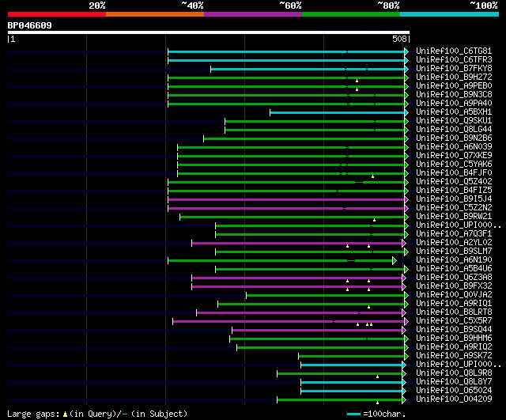The width and height of the screenshot is (506, 420).
Task: Select the UniRef100_B8LRT8 label
Action: 454,312
